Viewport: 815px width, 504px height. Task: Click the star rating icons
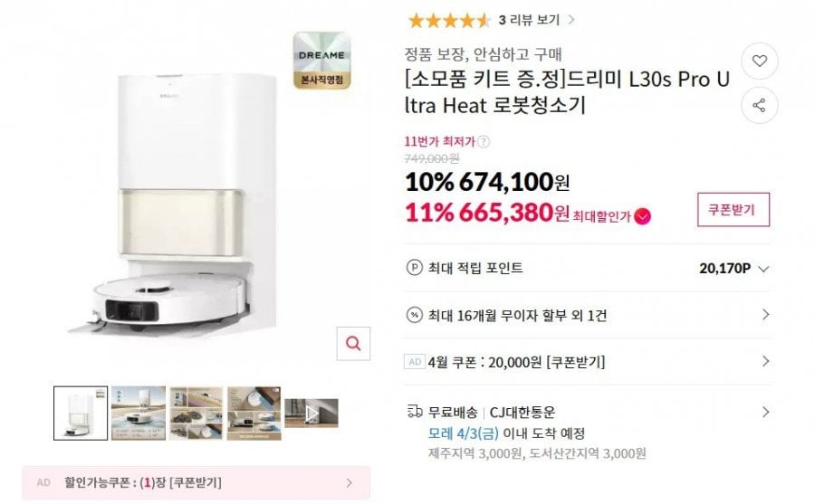(x=449, y=19)
